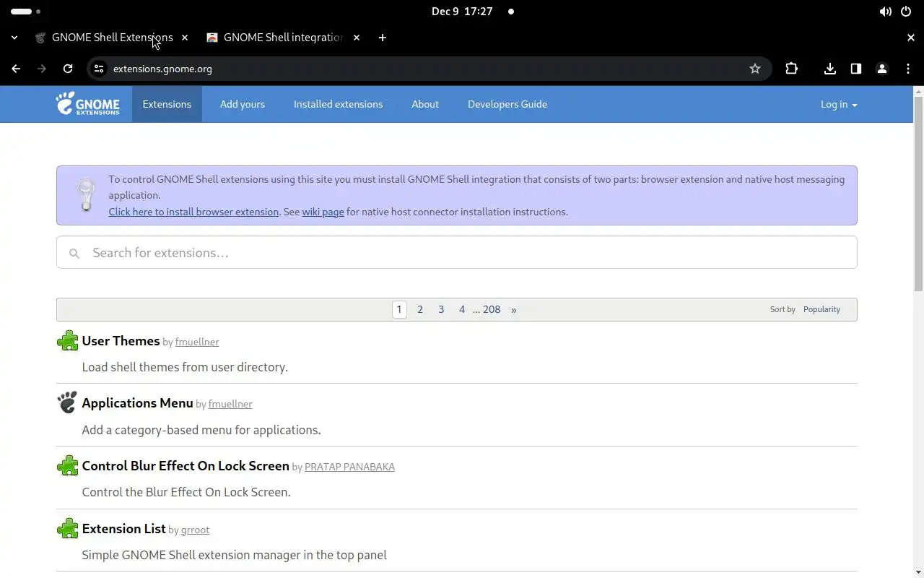924x578 pixels.
Task: Open the downloads icon in toolbar
Action: point(830,69)
